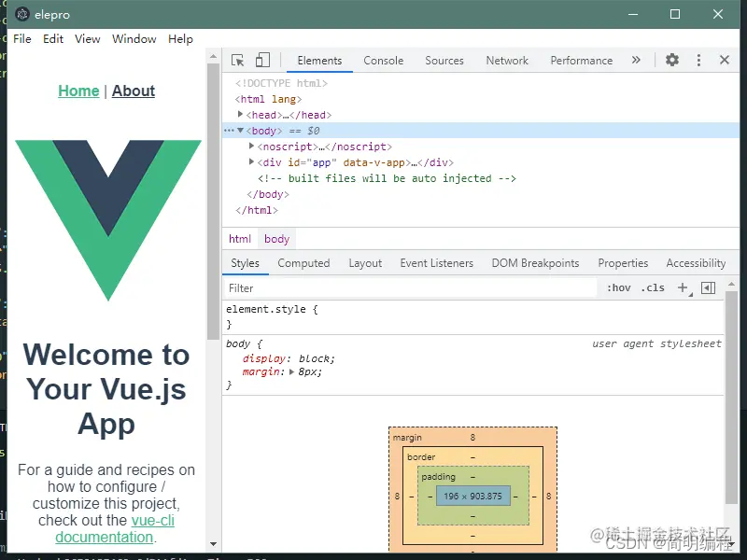747x560 pixels.
Task: Open the View menu
Action: [x=87, y=39]
